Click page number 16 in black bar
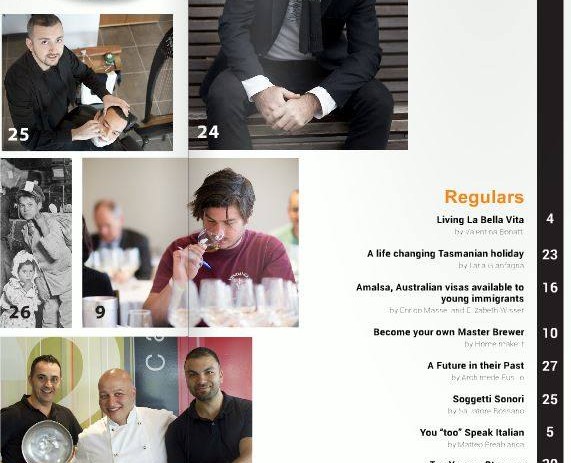Screen dimensions: 571x463 coord(550,288)
